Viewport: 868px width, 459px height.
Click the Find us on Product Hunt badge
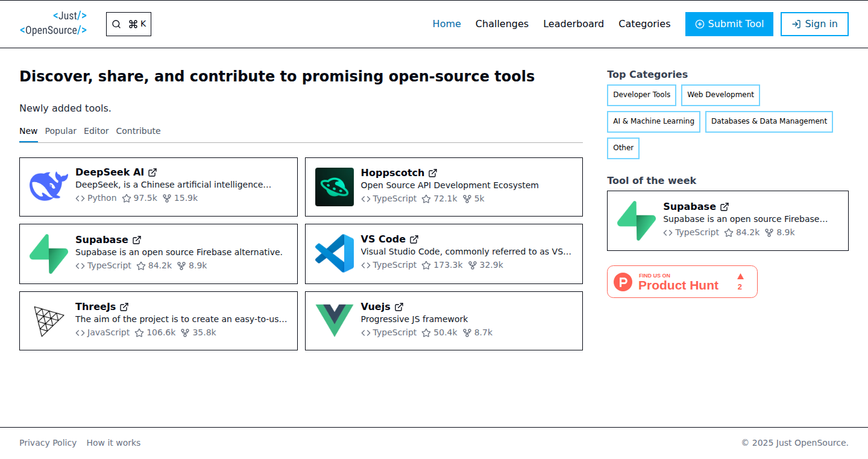click(682, 282)
